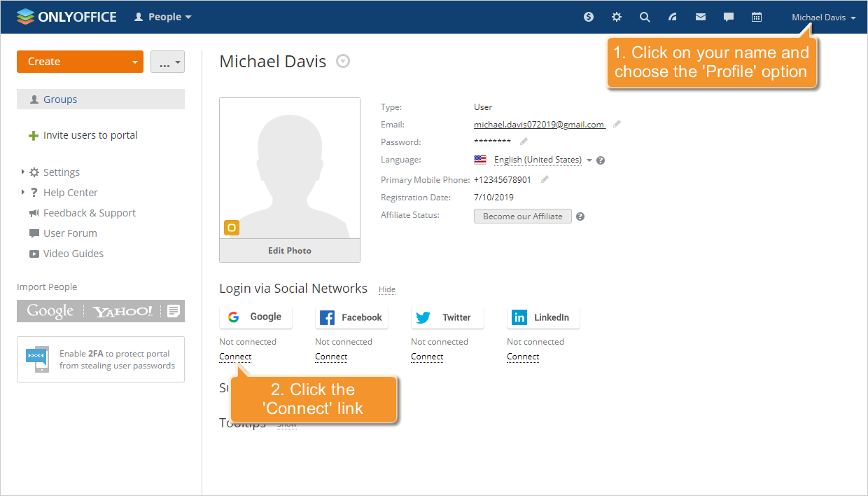This screenshot has height=496, width=868.
Task: Click the ONLYOFFICE logo
Action: (66, 16)
